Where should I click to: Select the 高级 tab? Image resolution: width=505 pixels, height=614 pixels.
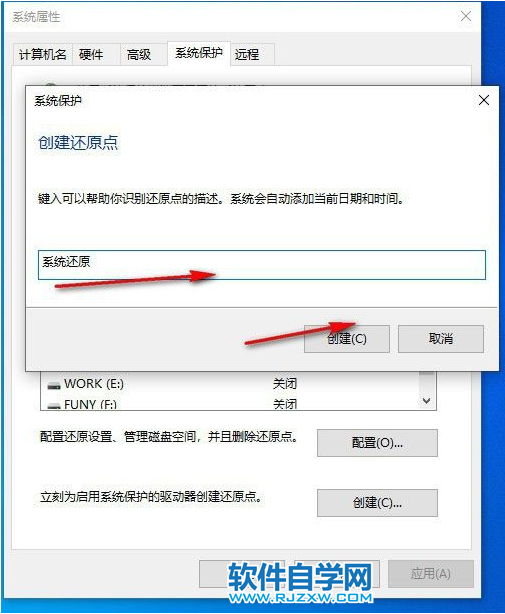point(139,54)
